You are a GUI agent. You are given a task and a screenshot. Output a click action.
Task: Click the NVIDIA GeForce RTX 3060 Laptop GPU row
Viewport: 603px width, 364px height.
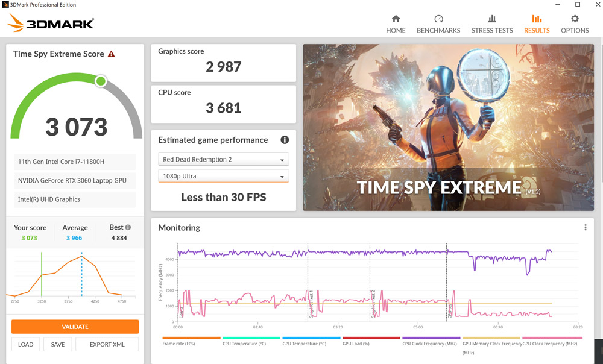tap(75, 181)
